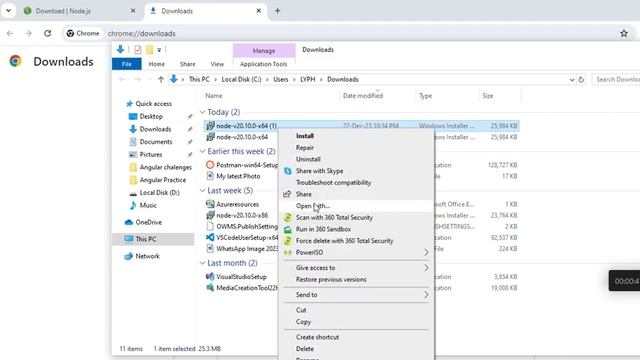Viewport: 640px width, 360px height.
Task: Bookmark this page with the star icon
Action: [x=624, y=33]
